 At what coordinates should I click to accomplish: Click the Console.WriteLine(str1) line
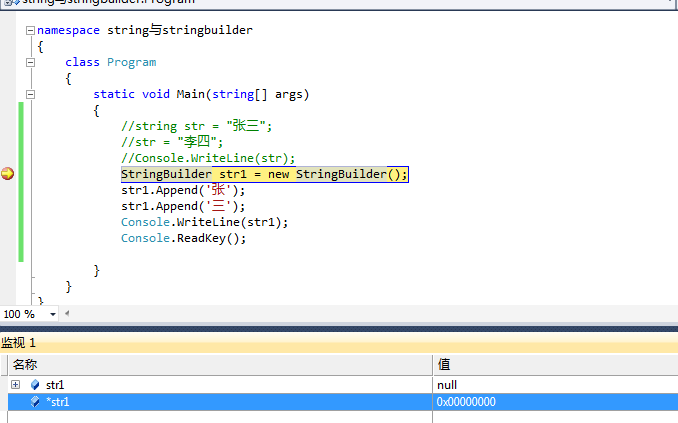[x=204, y=222]
